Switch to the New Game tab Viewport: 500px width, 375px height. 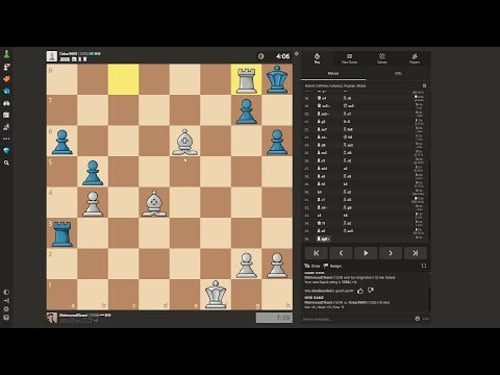[349, 58]
